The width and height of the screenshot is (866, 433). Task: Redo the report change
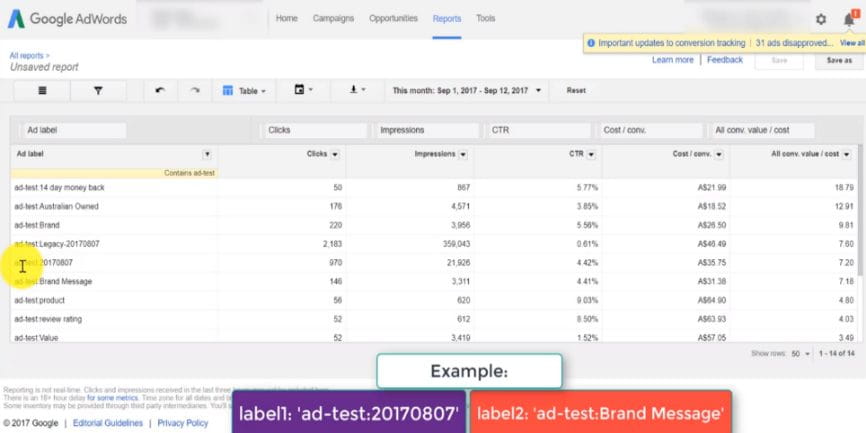(194, 91)
